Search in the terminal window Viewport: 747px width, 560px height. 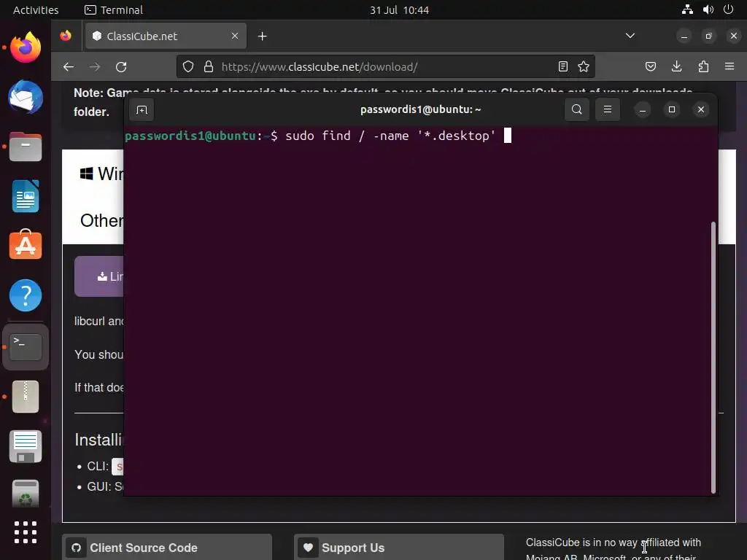point(576,109)
